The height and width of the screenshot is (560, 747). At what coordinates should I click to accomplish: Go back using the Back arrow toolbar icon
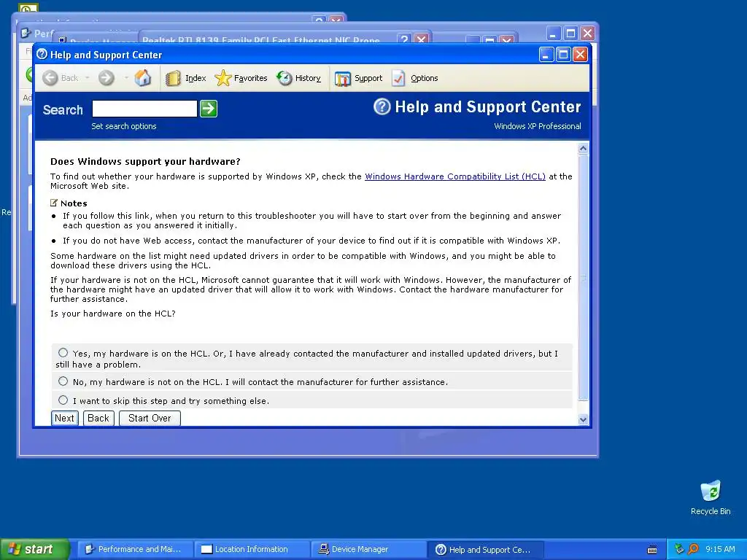50,77
